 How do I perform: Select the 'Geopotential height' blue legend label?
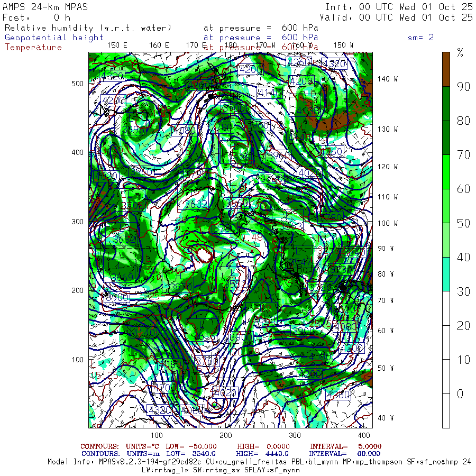tap(54, 38)
